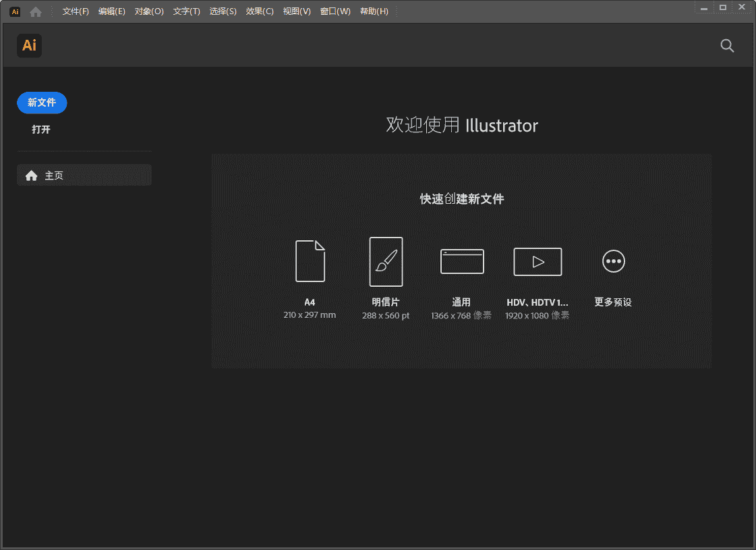Select the A4 document preset icon
Image resolution: width=756 pixels, height=550 pixels.
tap(310, 262)
